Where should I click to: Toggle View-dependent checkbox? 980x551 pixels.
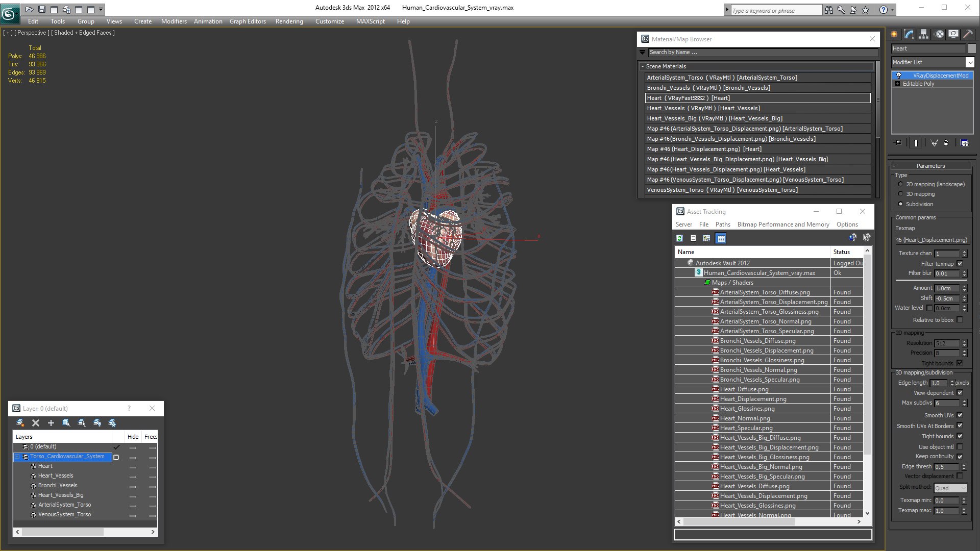(x=960, y=393)
